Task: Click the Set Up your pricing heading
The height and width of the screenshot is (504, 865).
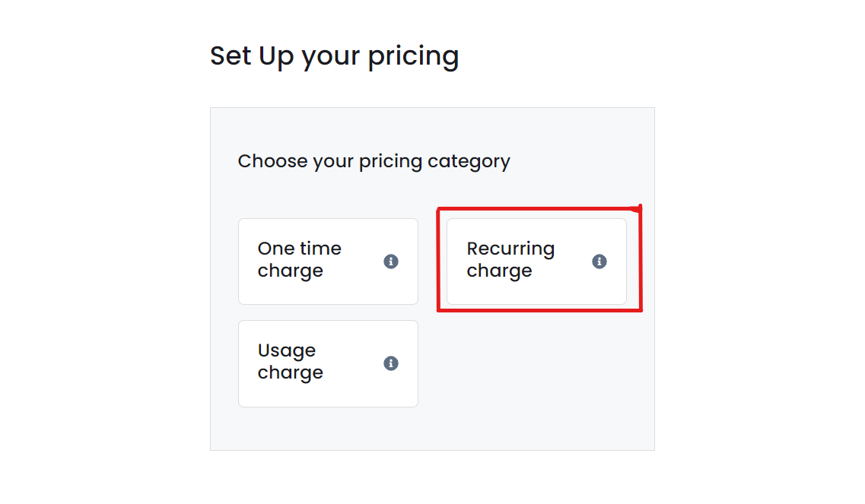Action: (335, 55)
